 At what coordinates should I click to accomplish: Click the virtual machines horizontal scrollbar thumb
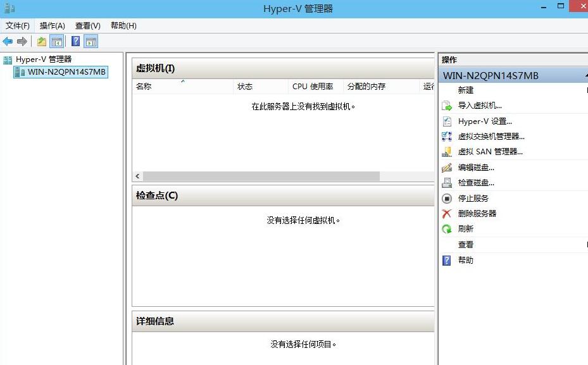point(261,176)
